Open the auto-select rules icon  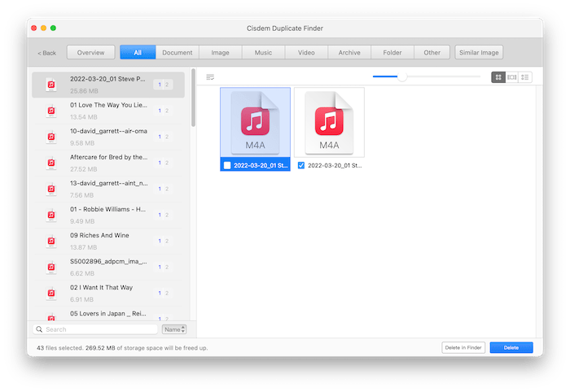[210, 77]
